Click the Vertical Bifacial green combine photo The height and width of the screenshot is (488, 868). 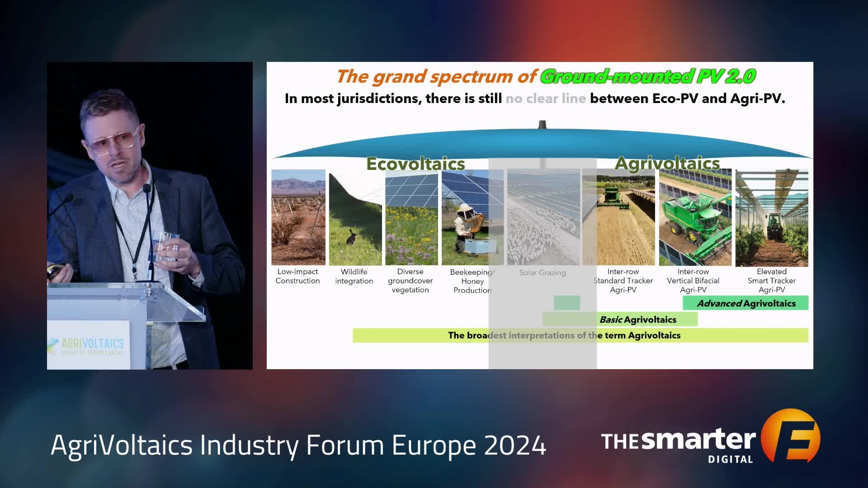point(695,217)
